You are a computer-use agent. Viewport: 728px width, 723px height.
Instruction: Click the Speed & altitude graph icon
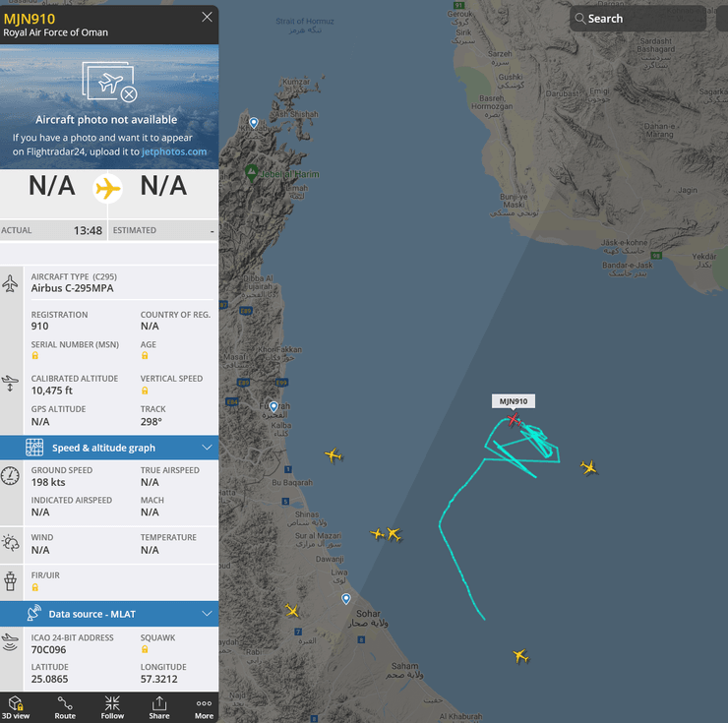coord(34,448)
